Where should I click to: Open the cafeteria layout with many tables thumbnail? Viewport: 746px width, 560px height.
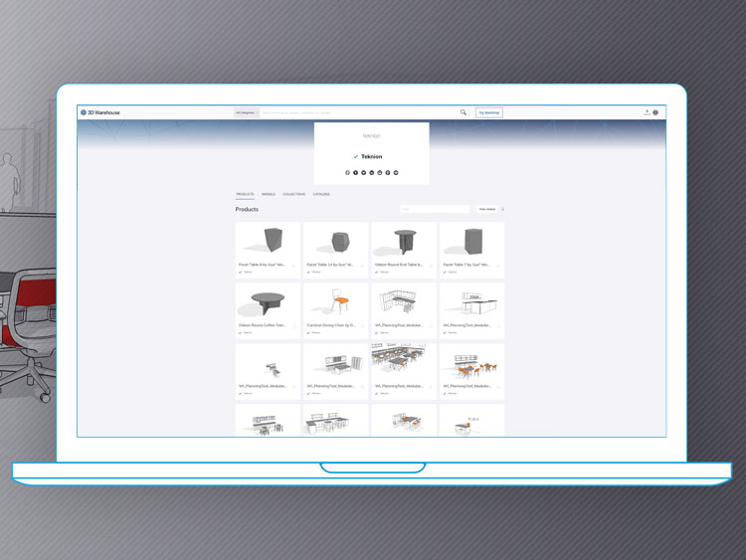(404, 362)
